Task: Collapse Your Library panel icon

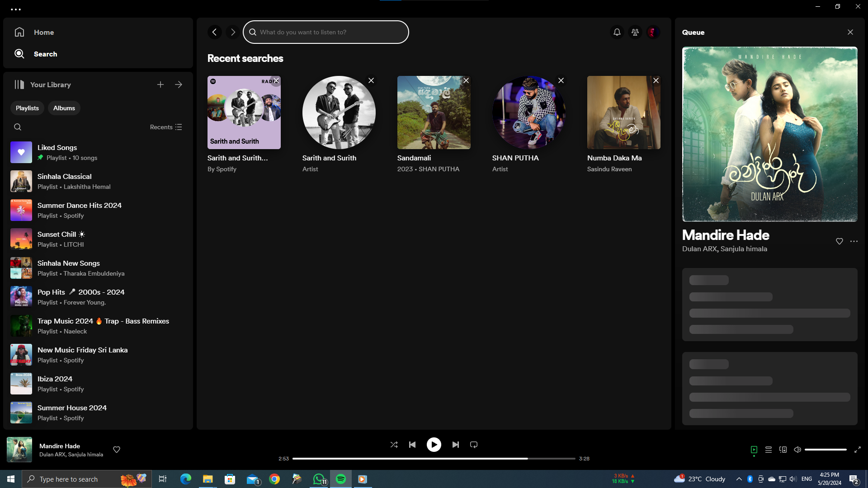Action: pos(19,84)
